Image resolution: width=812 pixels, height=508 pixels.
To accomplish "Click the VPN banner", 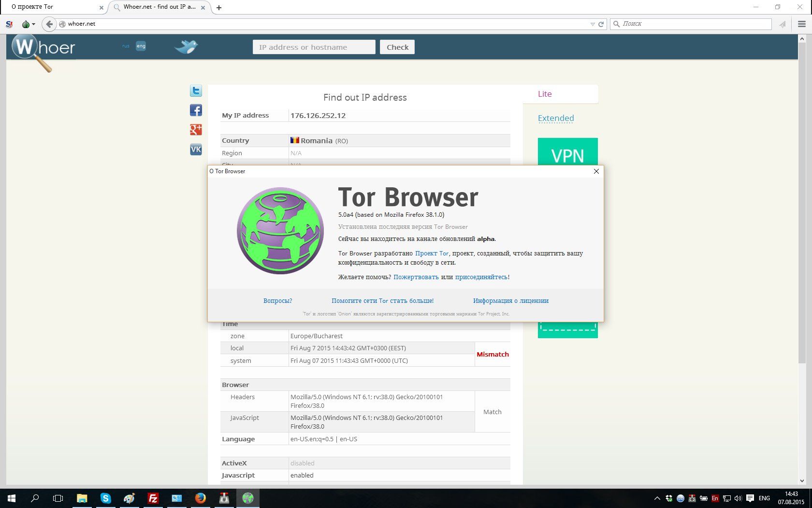I will [x=567, y=152].
